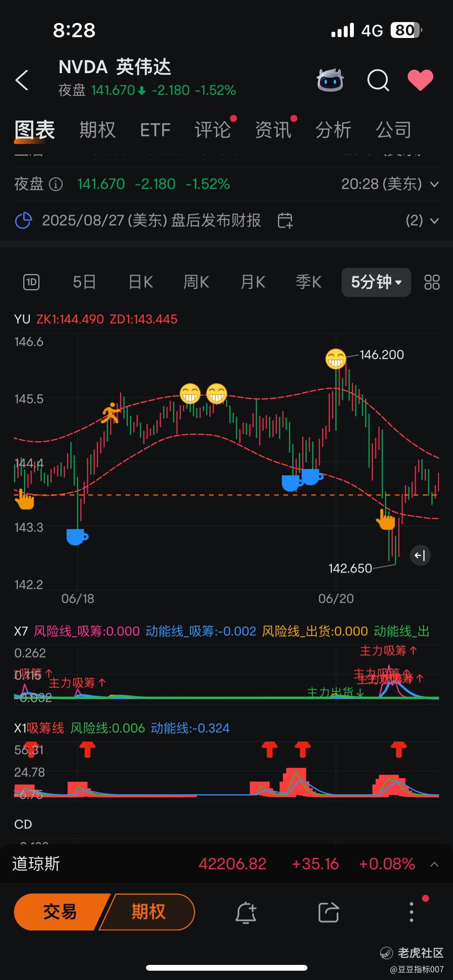Expand the index bar chevron

pyautogui.click(x=434, y=864)
